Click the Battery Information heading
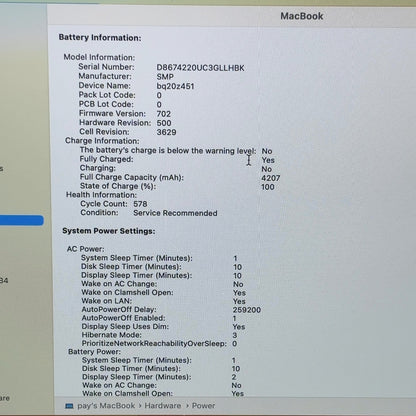 [100, 37]
